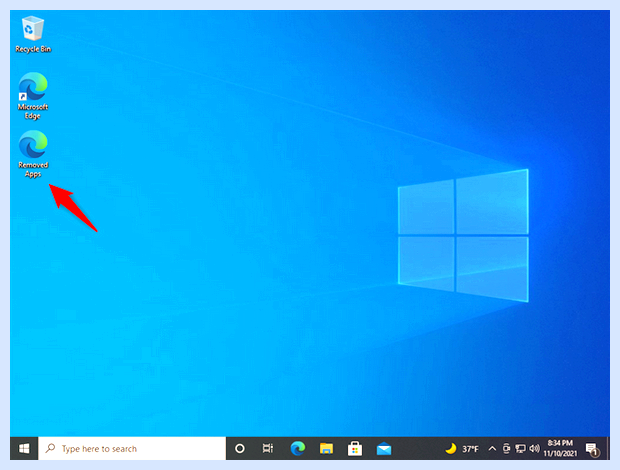Select the Microsoft Edge desktop shortcut

[x=33, y=96]
